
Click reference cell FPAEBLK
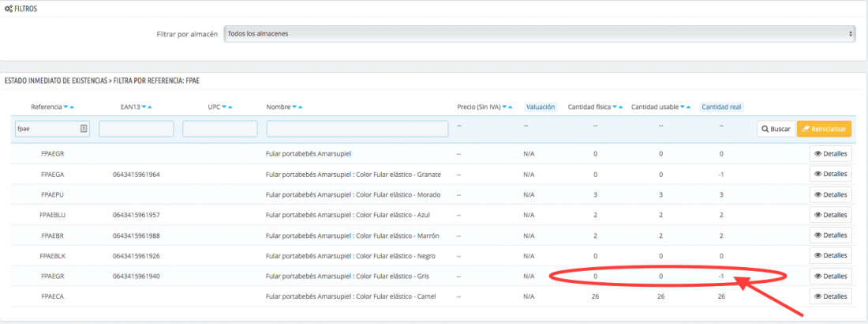click(53, 256)
